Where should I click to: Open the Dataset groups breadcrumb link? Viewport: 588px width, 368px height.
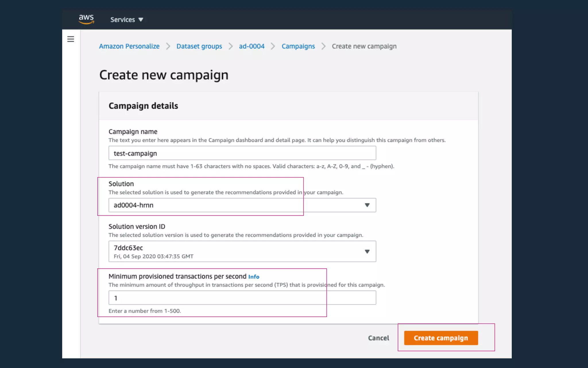click(x=199, y=46)
